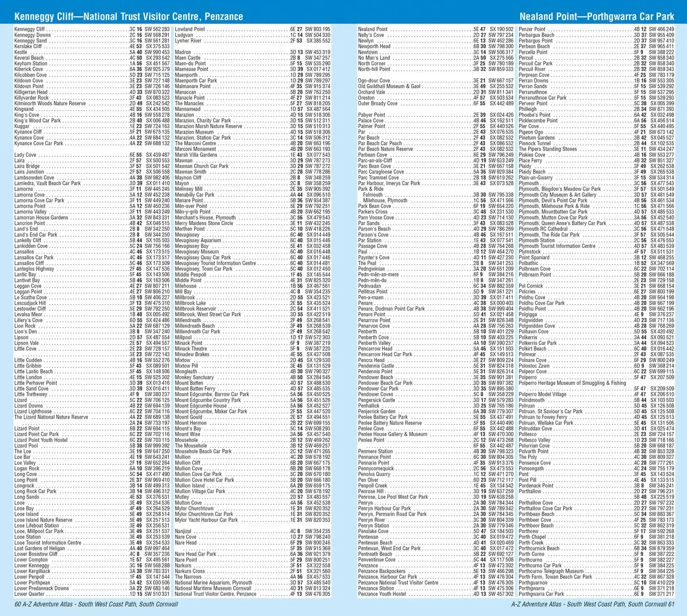Image resolution: width=687 pixels, height=616 pixels.
Task: Select the 'Kynance Cove Car Park' index entry
Action: [x=92, y=143]
